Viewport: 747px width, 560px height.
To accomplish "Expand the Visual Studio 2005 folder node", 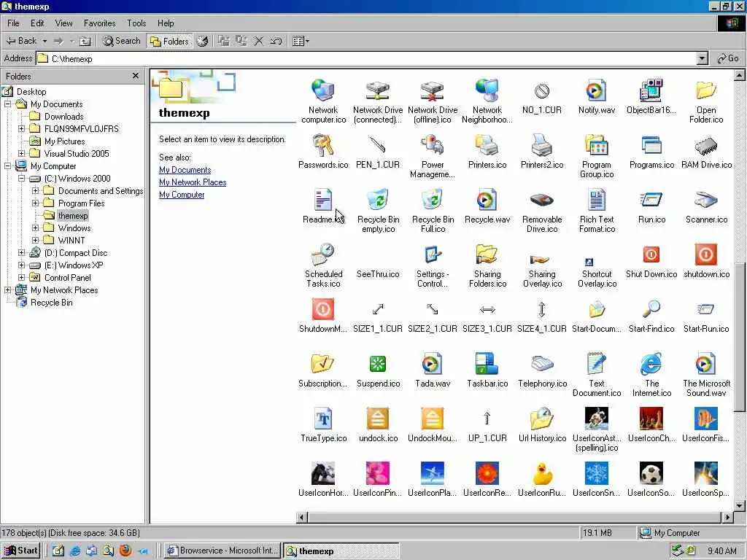I will (21, 153).
